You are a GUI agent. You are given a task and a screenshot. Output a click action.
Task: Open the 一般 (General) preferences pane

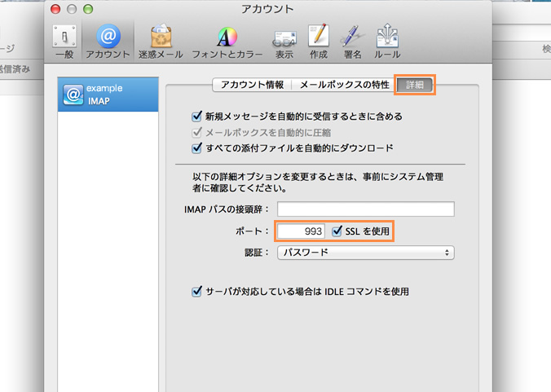(x=64, y=42)
